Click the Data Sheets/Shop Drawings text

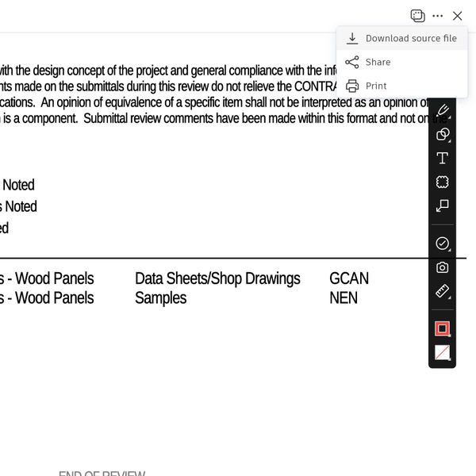217,278
